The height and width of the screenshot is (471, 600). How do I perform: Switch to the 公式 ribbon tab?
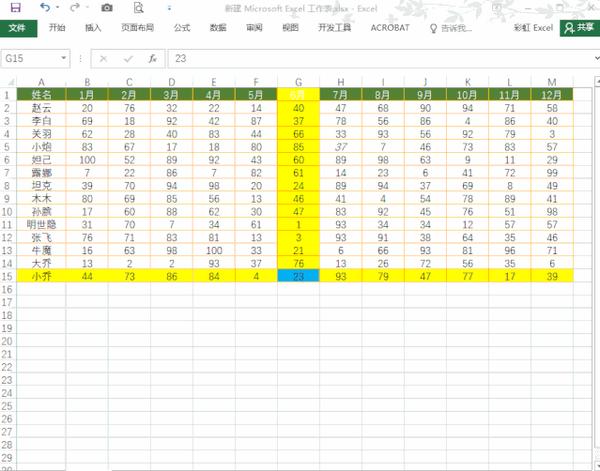click(x=182, y=28)
